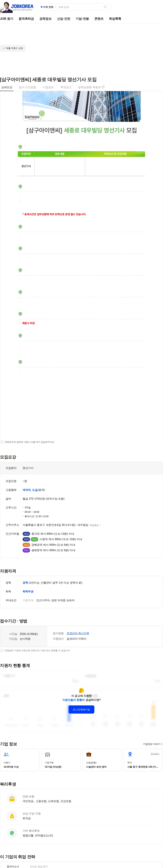Click the thinking emoji in applicant stats

[x=81, y=690]
